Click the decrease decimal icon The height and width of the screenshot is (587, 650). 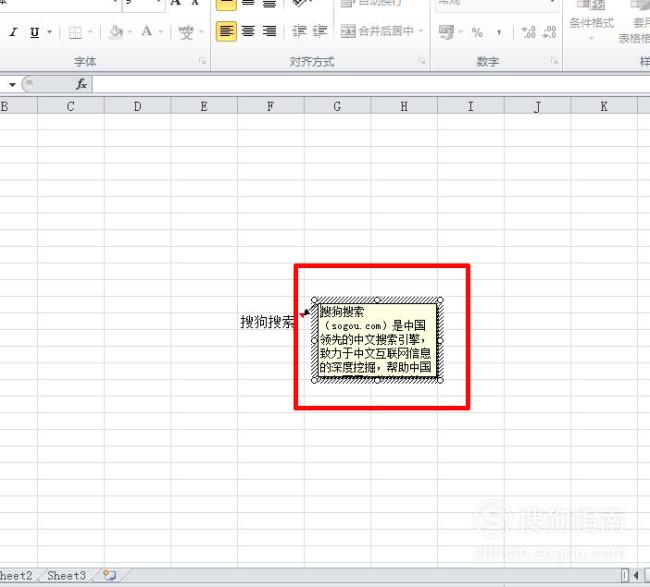click(549, 32)
